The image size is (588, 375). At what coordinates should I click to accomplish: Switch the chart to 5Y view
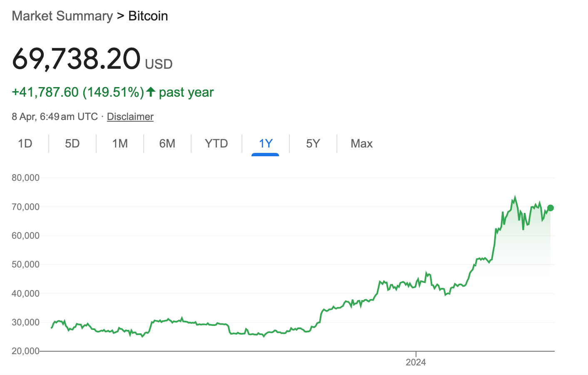click(313, 144)
